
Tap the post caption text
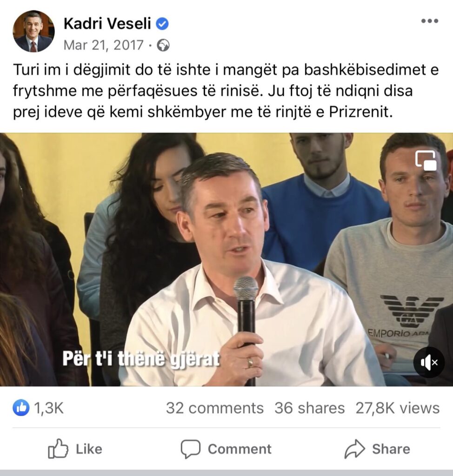tap(226, 91)
